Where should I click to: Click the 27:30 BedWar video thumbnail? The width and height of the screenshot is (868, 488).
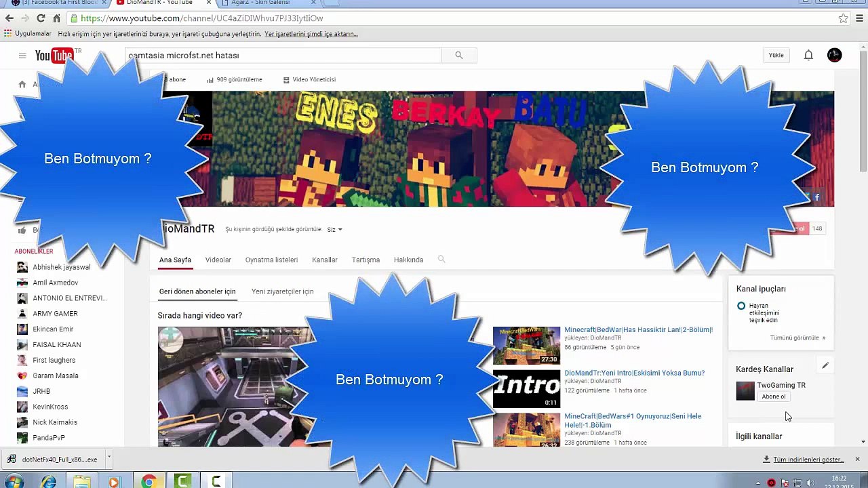526,346
